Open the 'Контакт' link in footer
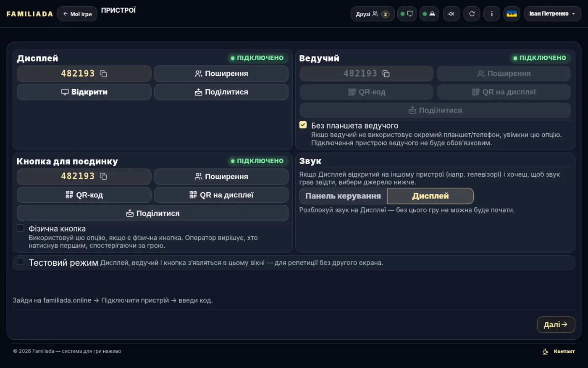 [x=564, y=352]
